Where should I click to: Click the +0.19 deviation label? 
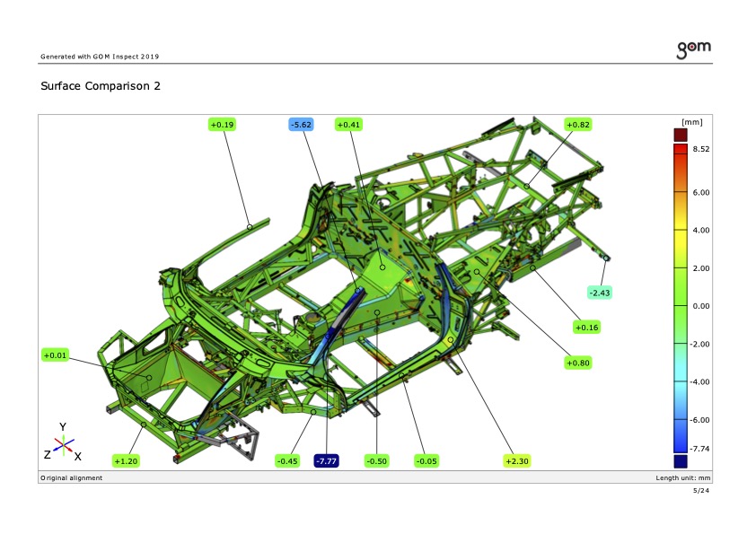pos(223,125)
